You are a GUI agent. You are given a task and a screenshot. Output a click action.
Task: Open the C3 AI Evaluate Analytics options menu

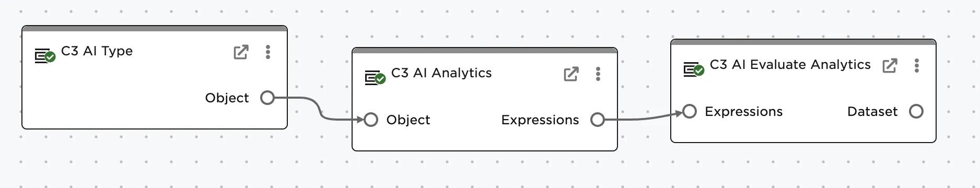pyautogui.click(x=917, y=65)
